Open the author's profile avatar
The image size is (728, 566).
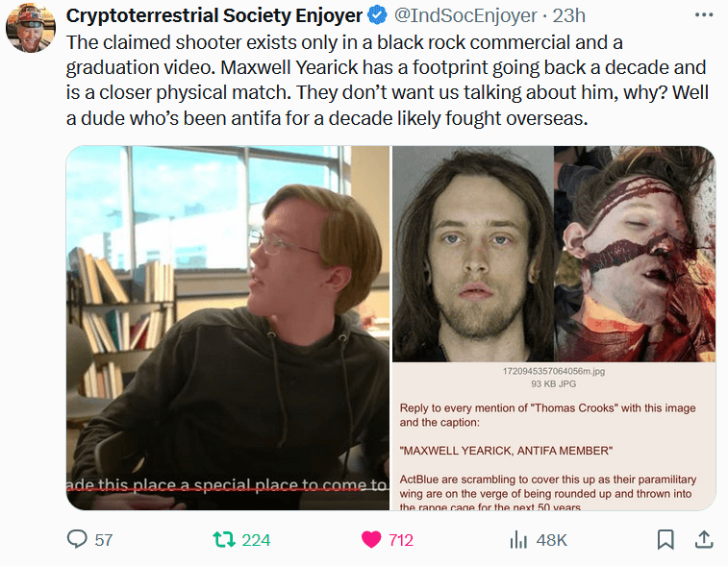click(31, 27)
